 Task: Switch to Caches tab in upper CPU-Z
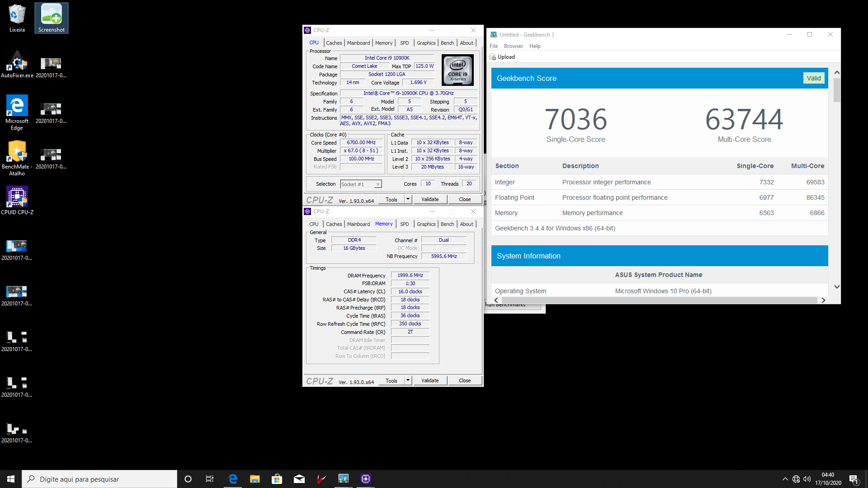[334, 43]
